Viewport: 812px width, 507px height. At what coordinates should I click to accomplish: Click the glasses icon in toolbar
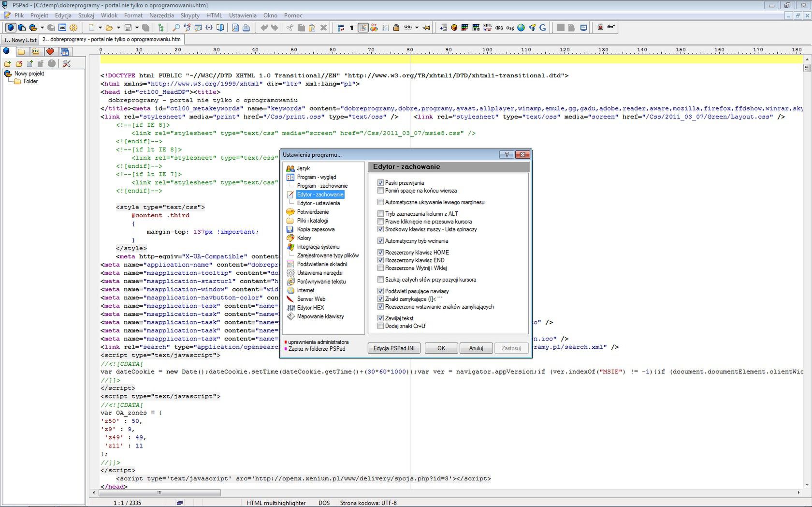[611, 28]
